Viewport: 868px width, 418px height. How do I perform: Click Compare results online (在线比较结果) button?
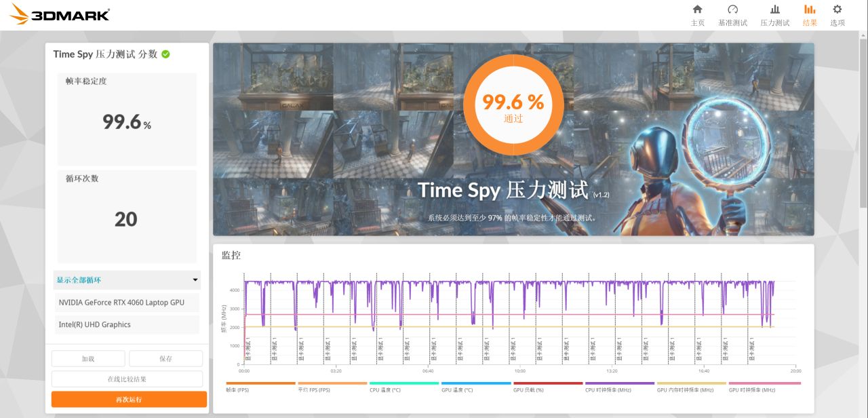[127, 379]
